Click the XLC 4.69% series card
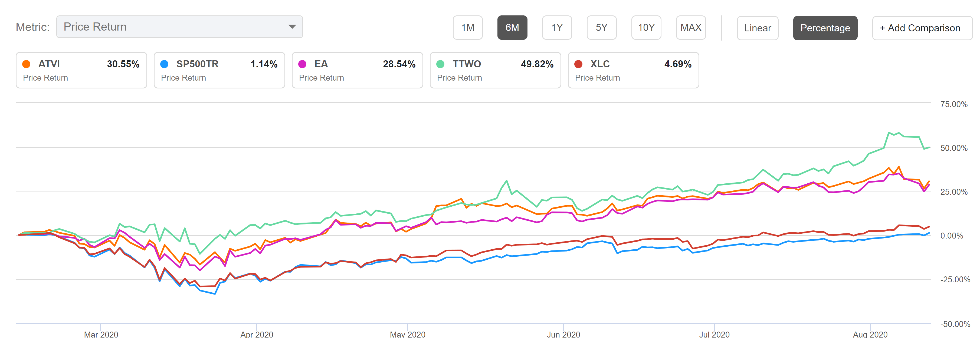This screenshot has width=980, height=347. [633, 70]
